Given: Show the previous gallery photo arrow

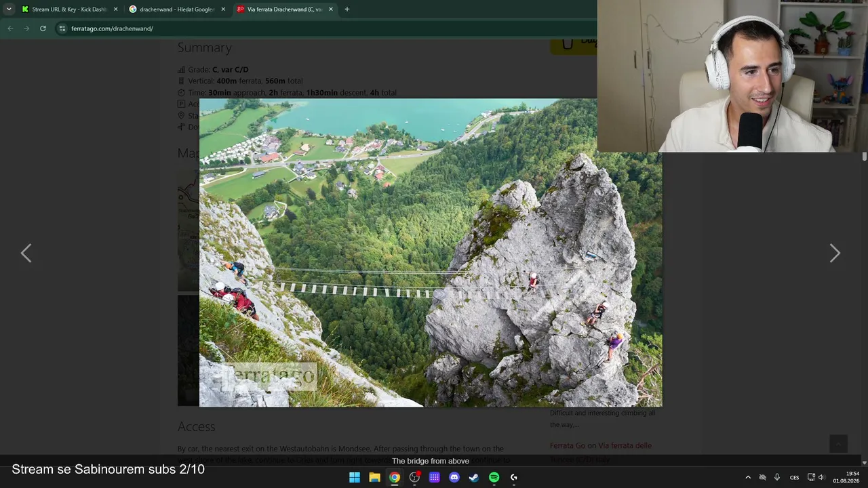Looking at the screenshot, I should click(26, 253).
